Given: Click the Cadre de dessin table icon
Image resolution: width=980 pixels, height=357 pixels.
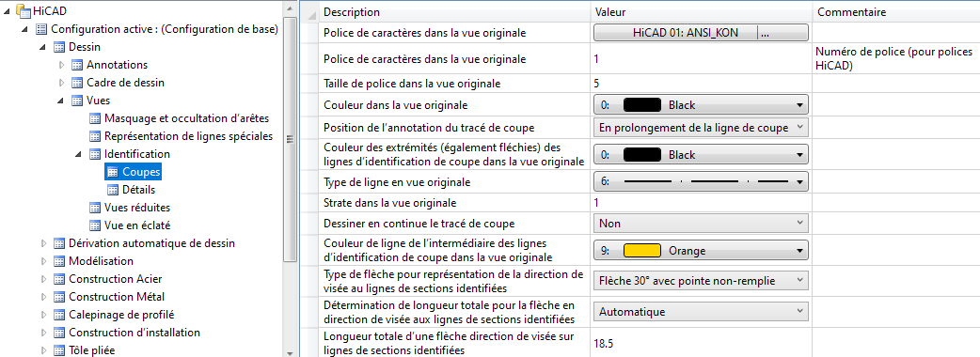Looking at the screenshot, I should pos(77,83).
